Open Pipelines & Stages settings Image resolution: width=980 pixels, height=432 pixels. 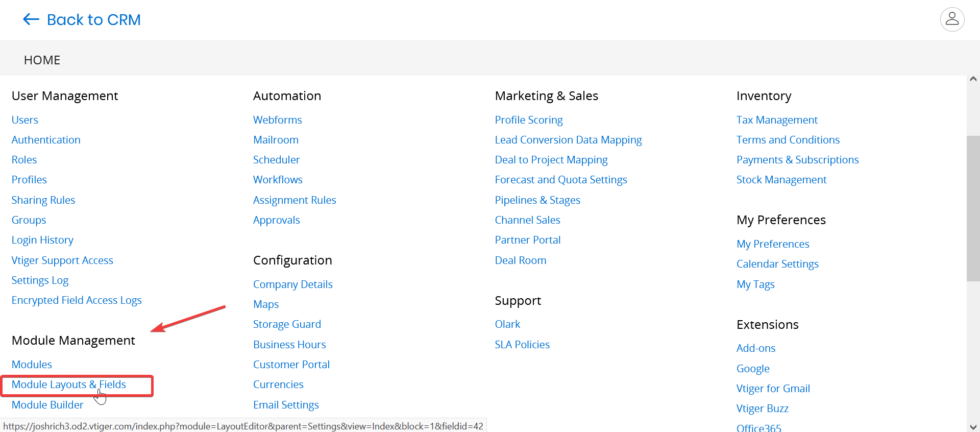(x=537, y=200)
